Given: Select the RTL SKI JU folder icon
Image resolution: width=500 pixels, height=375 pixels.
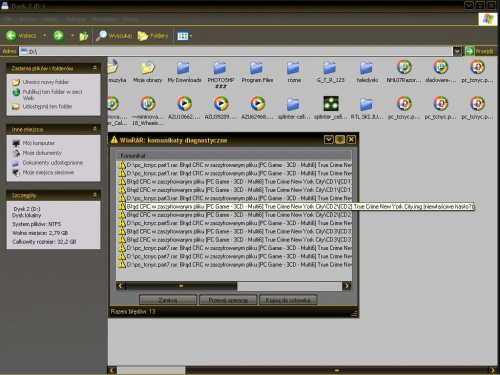Looking at the screenshot, I should (x=367, y=104).
